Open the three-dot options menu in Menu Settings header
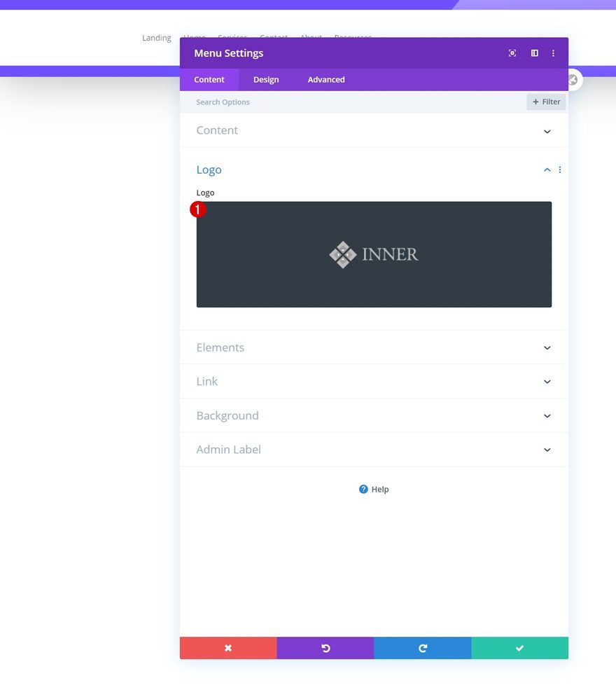 pos(553,53)
